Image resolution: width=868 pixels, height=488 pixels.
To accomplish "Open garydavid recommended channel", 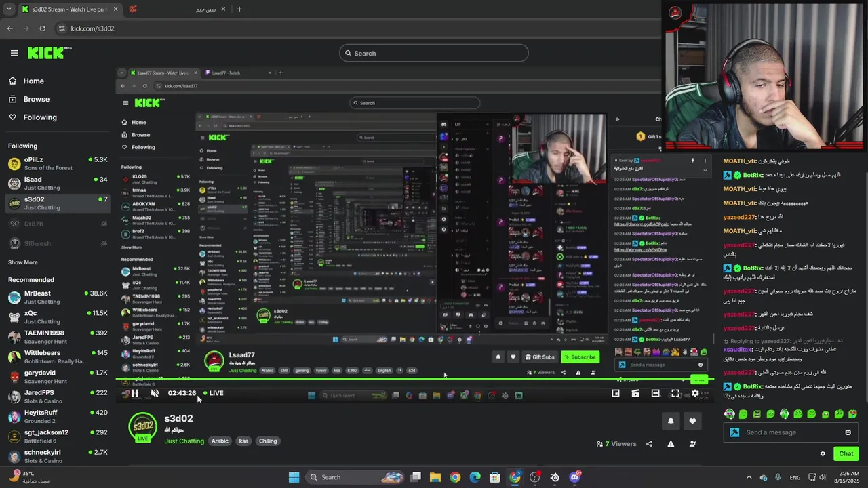I will click(x=58, y=376).
